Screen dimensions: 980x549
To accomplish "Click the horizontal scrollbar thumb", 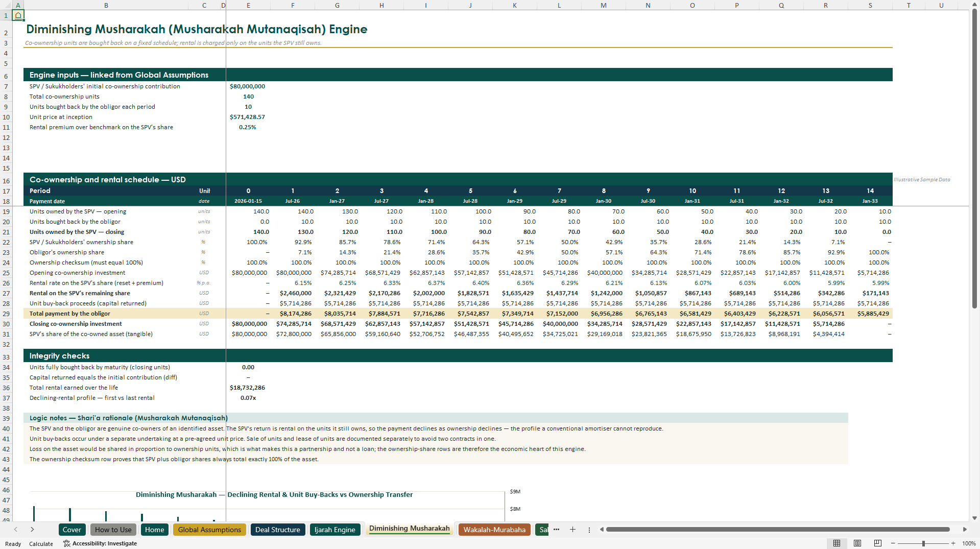I will click(777, 530).
